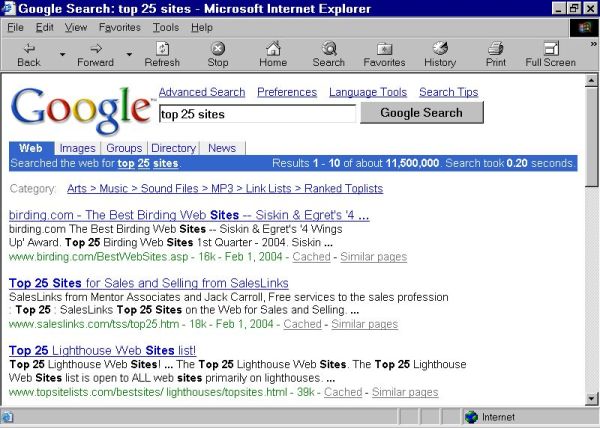Click the vertical scrollbar down arrow
Image resolution: width=600 pixels, height=428 pixels.
[589, 398]
